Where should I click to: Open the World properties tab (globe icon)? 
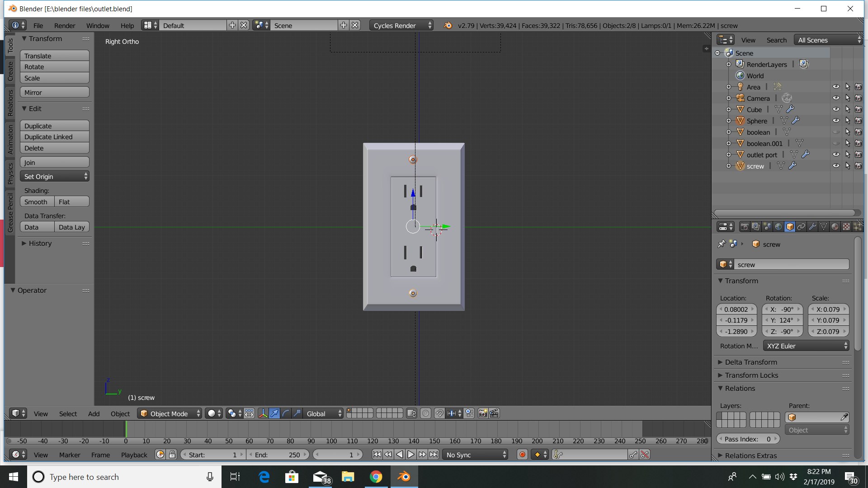[778, 227]
